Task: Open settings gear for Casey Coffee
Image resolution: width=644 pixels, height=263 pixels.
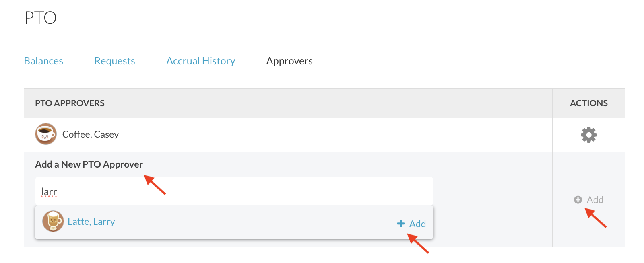Action: (x=588, y=135)
